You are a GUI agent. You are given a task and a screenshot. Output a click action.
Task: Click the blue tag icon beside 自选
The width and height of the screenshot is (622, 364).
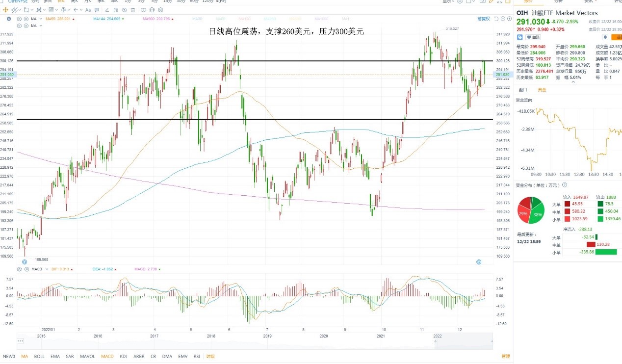click(x=520, y=37)
